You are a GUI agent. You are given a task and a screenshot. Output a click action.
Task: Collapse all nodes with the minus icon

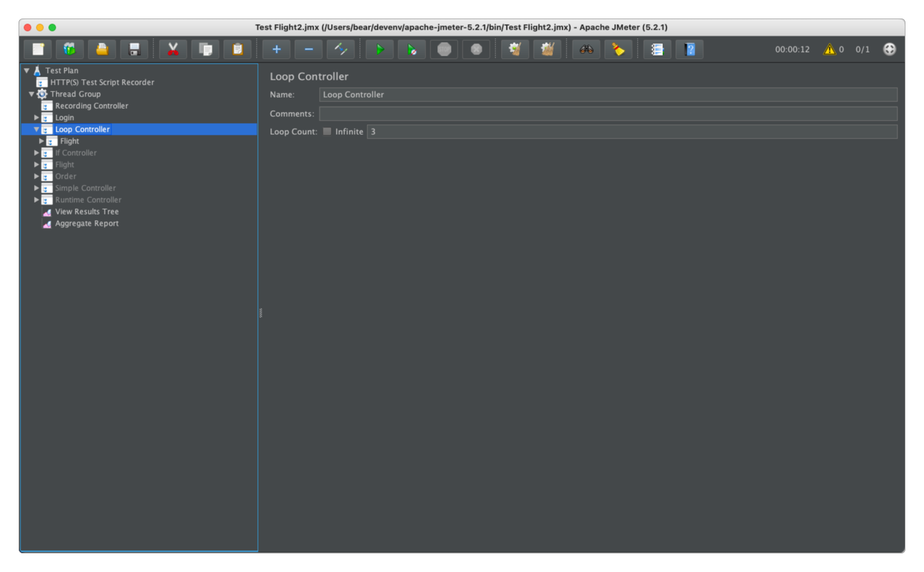click(309, 49)
